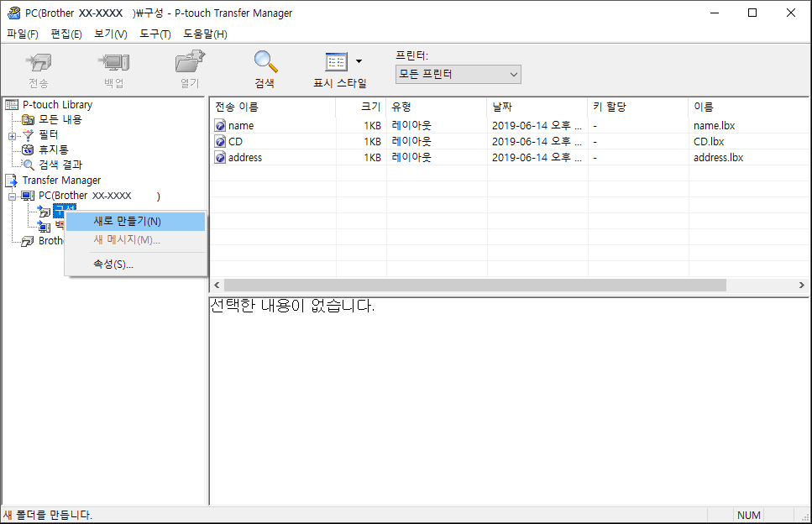This screenshot has height=524, width=812.
Task: Click the CD.lbx file name cell
Action: (709, 142)
